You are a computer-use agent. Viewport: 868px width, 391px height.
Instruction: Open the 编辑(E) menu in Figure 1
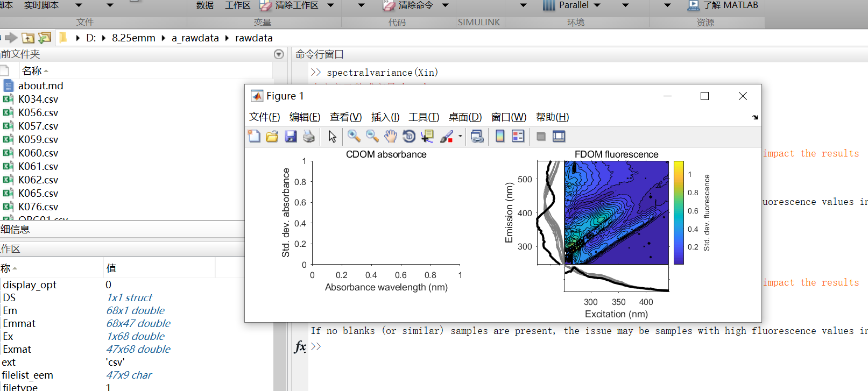(305, 117)
